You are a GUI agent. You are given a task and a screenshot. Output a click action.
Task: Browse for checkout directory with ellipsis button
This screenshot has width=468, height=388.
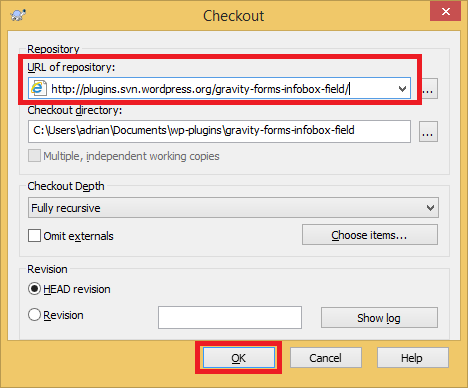(428, 132)
